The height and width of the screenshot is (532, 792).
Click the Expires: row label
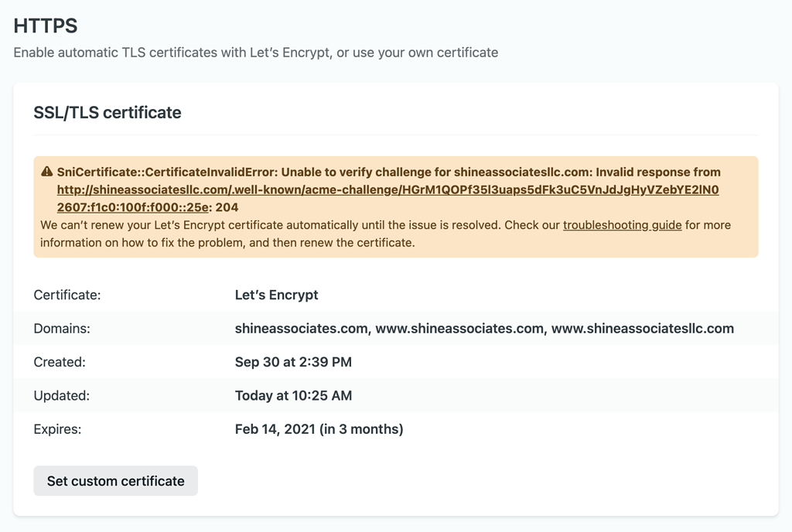(57, 429)
